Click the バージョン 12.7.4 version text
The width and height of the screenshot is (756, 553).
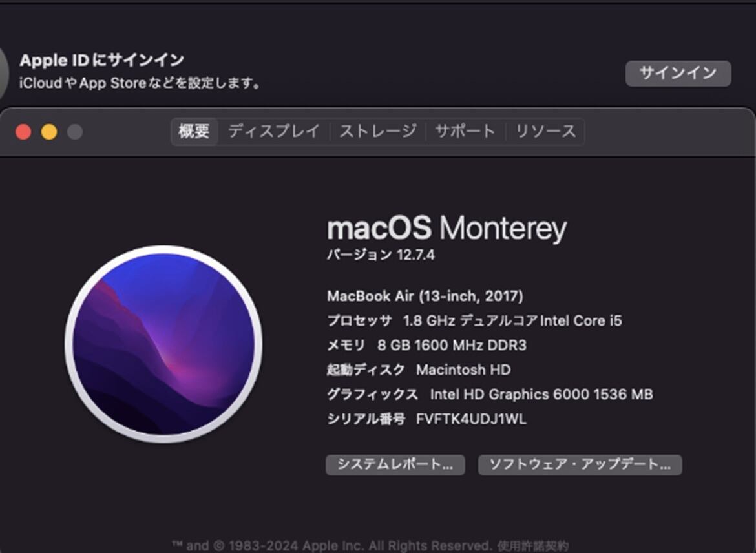tap(381, 255)
